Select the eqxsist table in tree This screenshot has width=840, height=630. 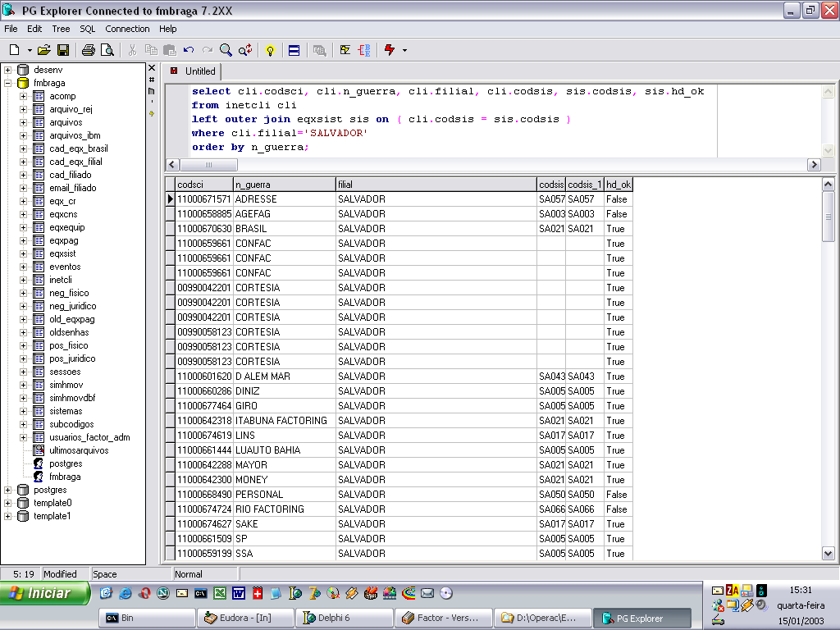pyautogui.click(x=62, y=253)
